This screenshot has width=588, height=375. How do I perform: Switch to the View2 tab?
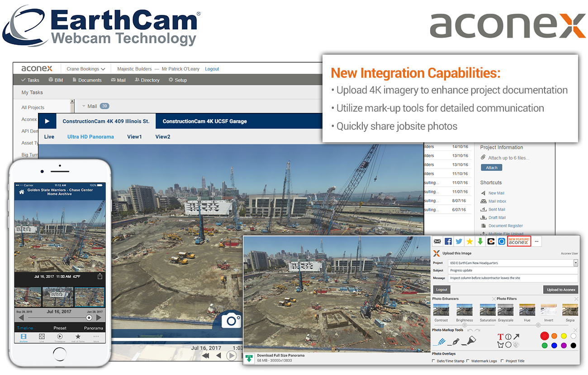(163, 136)
